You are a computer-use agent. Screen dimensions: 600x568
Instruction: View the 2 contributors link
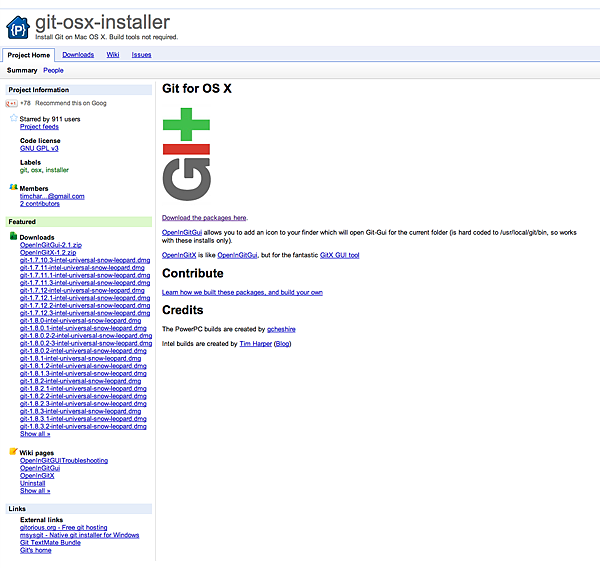(x=40, y=204)
